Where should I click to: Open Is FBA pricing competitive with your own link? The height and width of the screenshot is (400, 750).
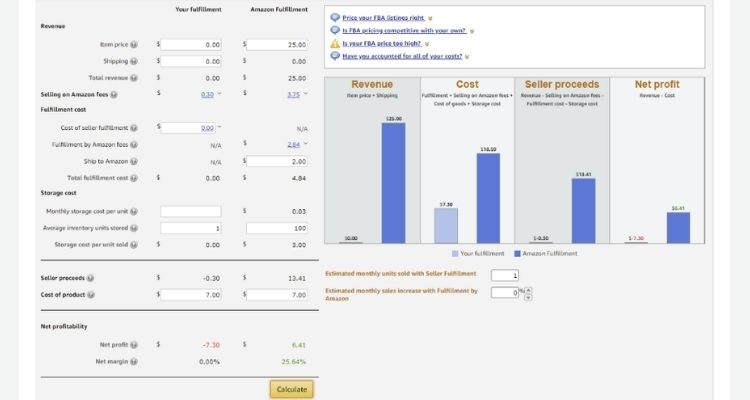click(x=404, y=30)
